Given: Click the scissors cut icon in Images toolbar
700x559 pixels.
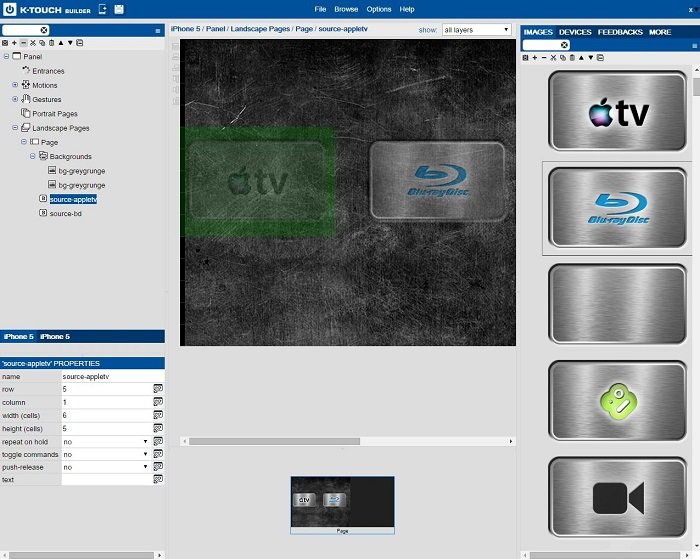Looking at the screenshot, I should click(x=553, y=58).
